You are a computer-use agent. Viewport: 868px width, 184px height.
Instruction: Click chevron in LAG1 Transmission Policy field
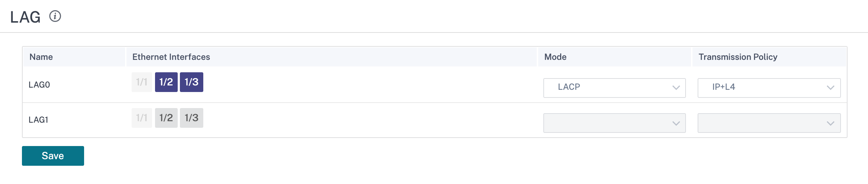point(831,123)
